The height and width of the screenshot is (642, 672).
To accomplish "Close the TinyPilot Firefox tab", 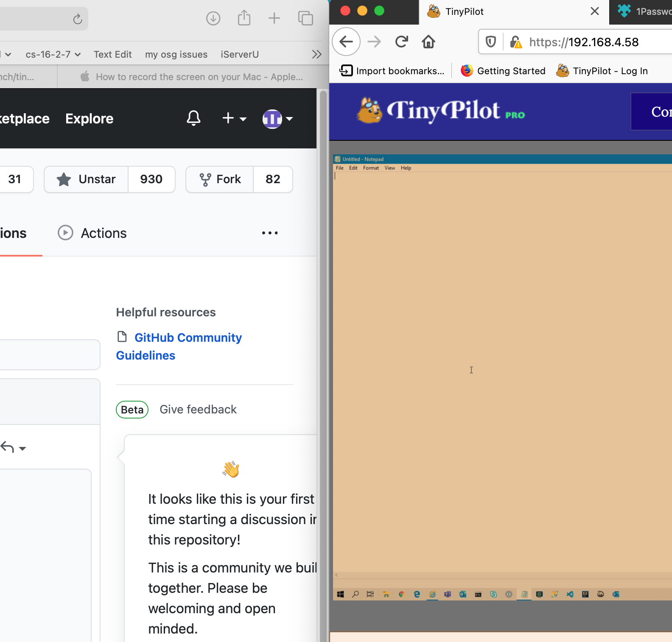I will [x=595, y=11].
